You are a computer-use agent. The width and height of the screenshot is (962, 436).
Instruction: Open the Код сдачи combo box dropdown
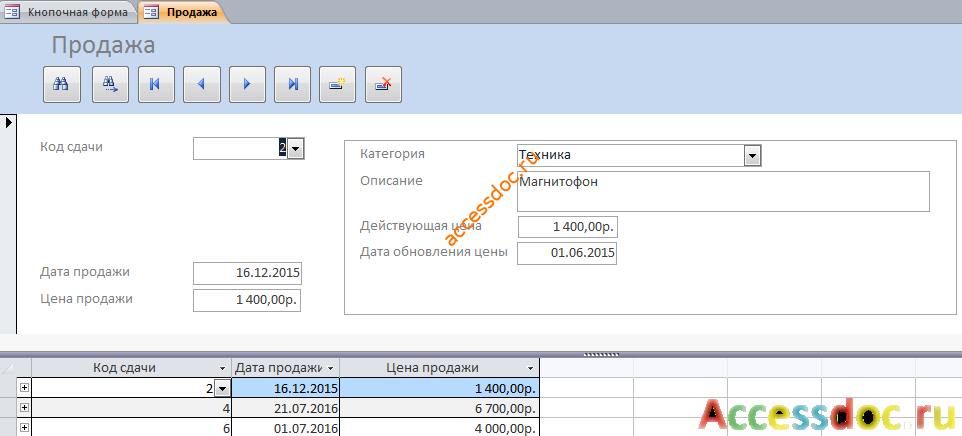click(x=295, y=148)
